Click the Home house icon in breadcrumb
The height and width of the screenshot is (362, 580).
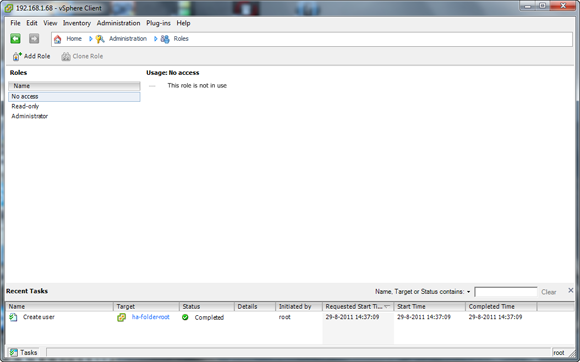(x=58, y=39)
